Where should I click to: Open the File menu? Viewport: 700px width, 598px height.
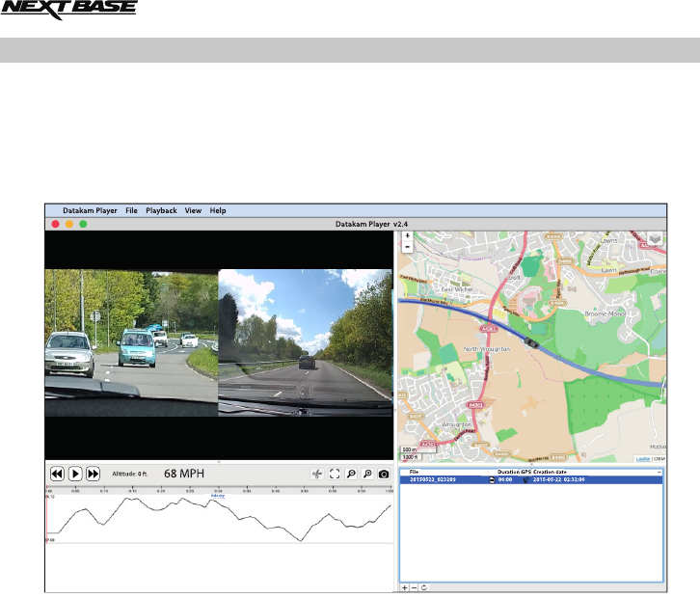pos(131,210)
